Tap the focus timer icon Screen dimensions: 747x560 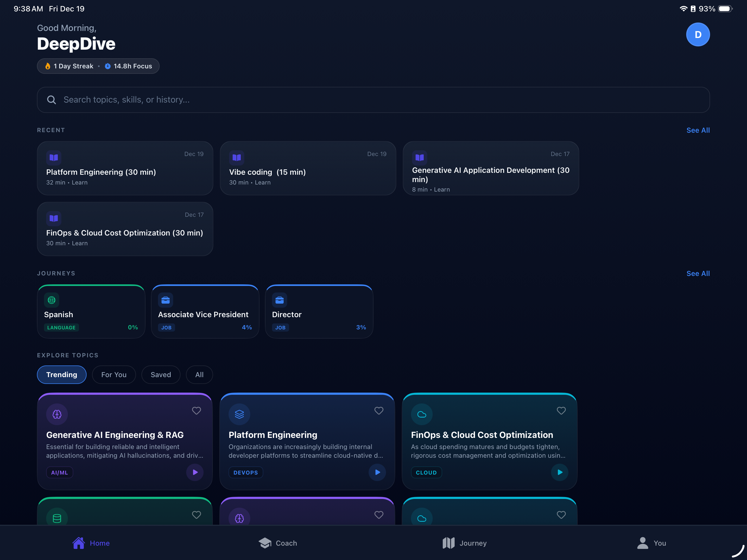(x=107, y=66)
